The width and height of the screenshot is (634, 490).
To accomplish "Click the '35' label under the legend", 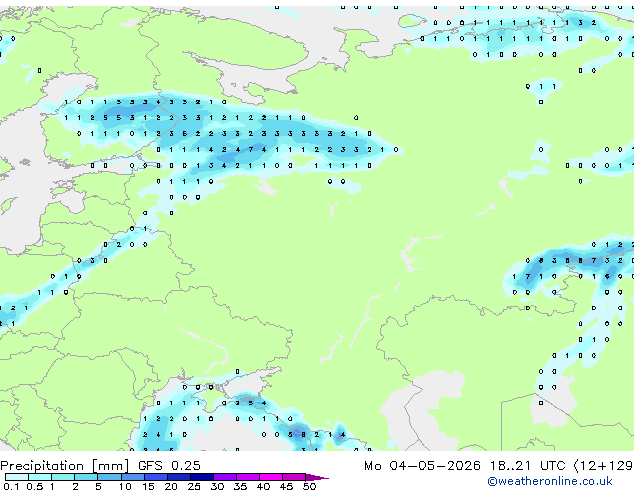I will (x=241, y=486).
